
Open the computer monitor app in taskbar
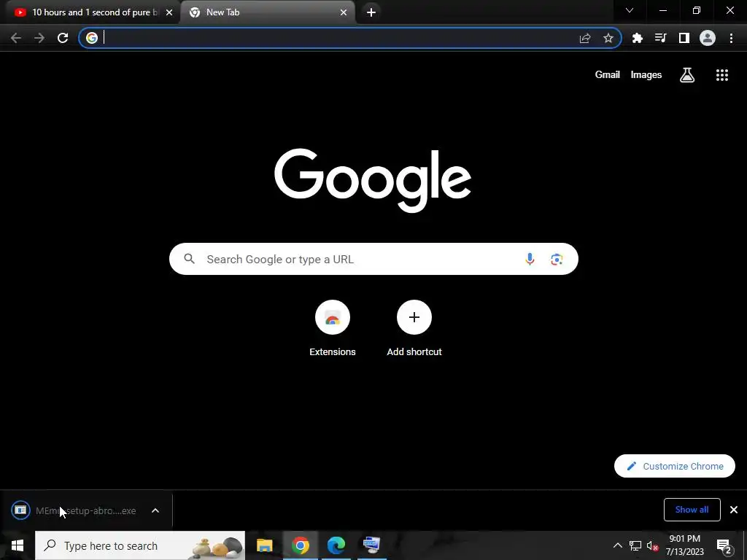pos(371,545)
